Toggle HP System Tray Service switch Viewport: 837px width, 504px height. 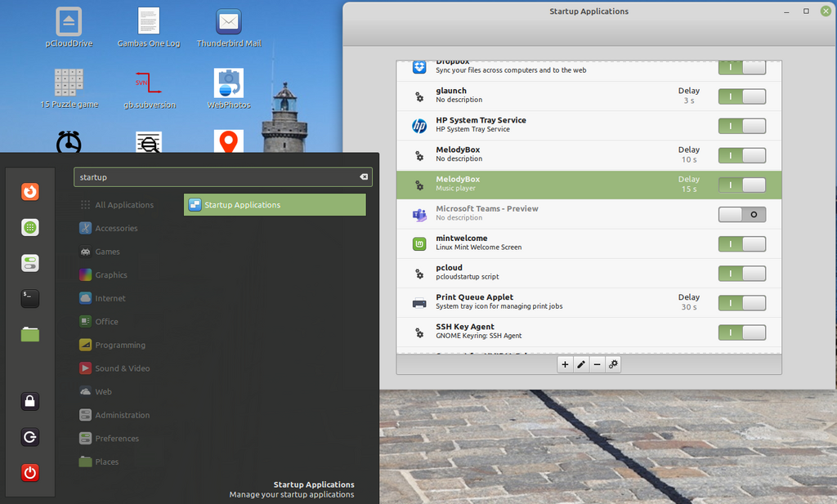[x=742, y=126]
